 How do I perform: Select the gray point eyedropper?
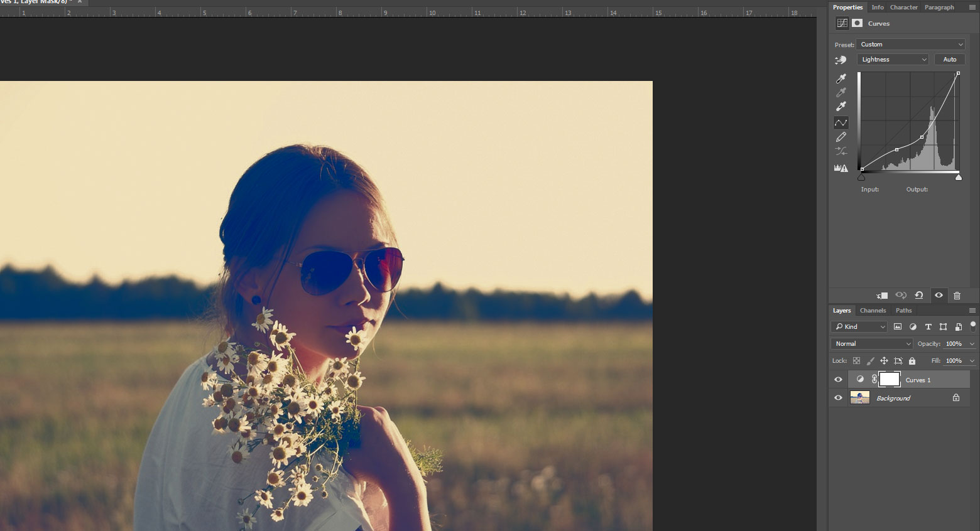pyautogui.click(x=841, y=92)
